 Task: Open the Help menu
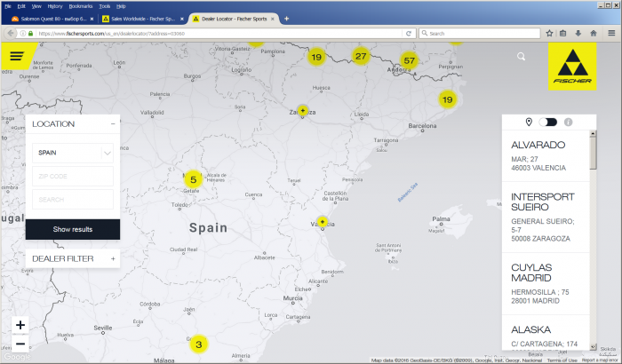(x=121, y=6)
